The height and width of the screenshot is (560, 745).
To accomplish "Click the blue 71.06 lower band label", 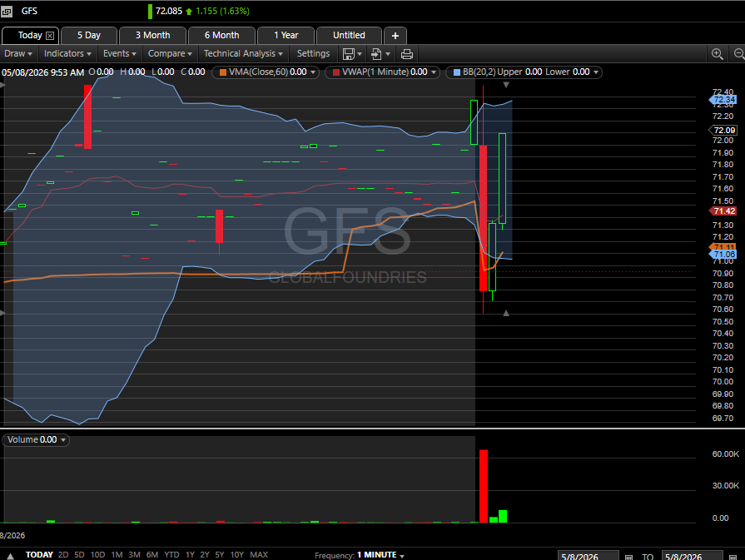I will pyautogui.click(x=723, y=255).
